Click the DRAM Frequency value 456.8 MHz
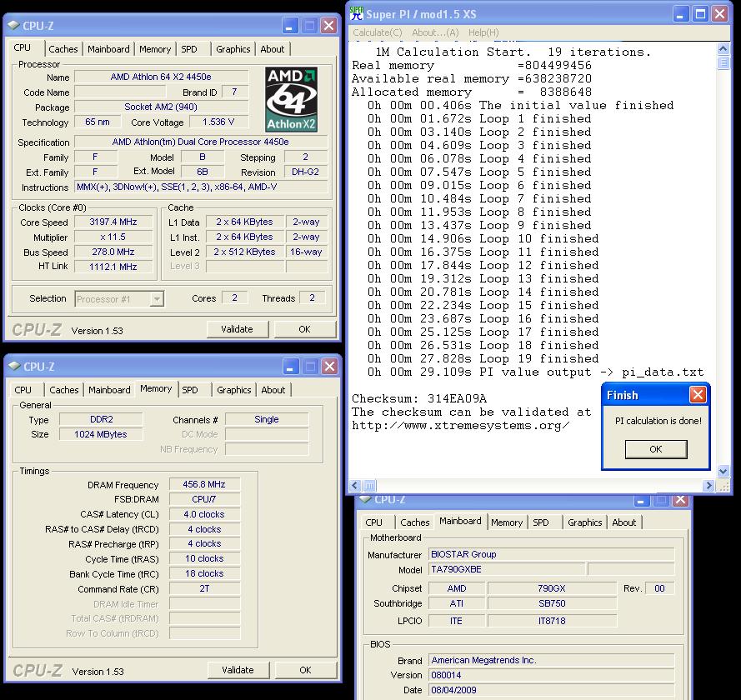Image resolution: width=741 pixels, height=700 pixels. pyautogui.click(x=204, y=484)
